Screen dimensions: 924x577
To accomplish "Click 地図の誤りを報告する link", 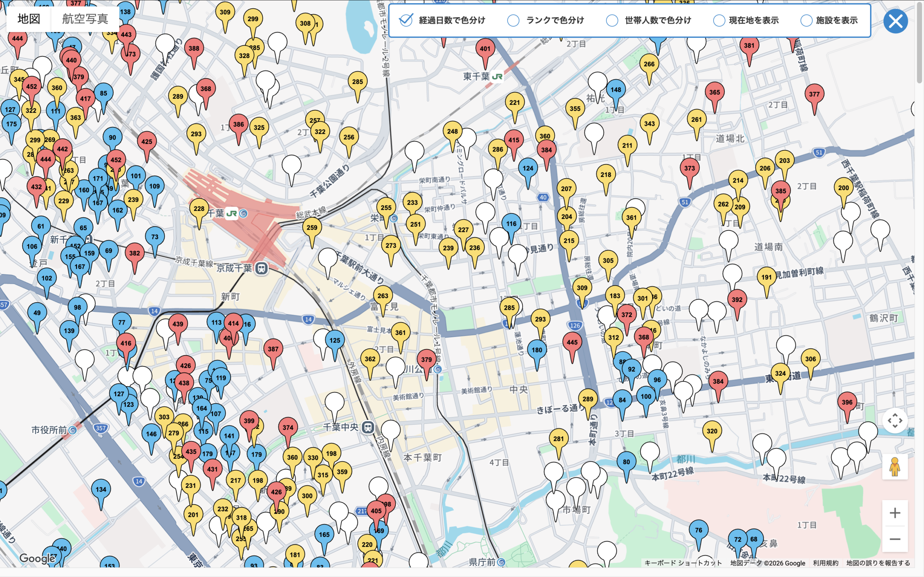I will (878, 563).
